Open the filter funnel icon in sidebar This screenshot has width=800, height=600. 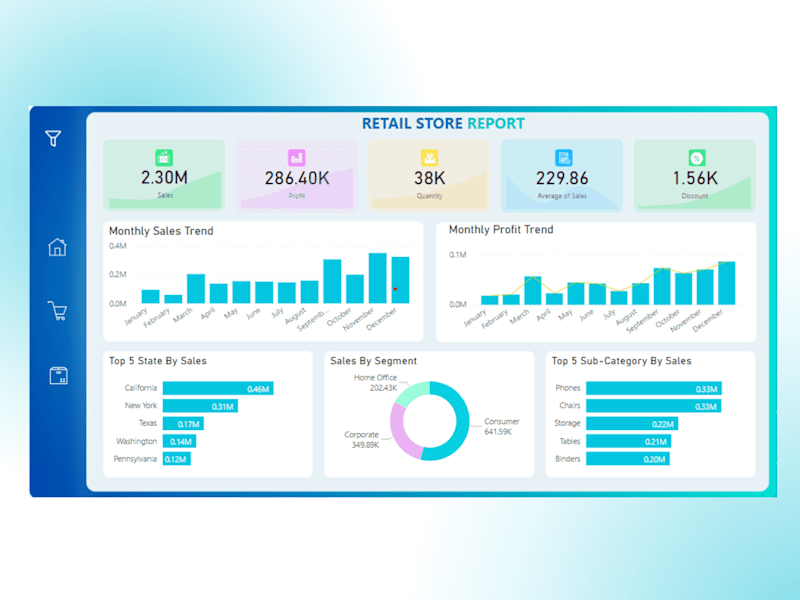(x=53, y=138)
